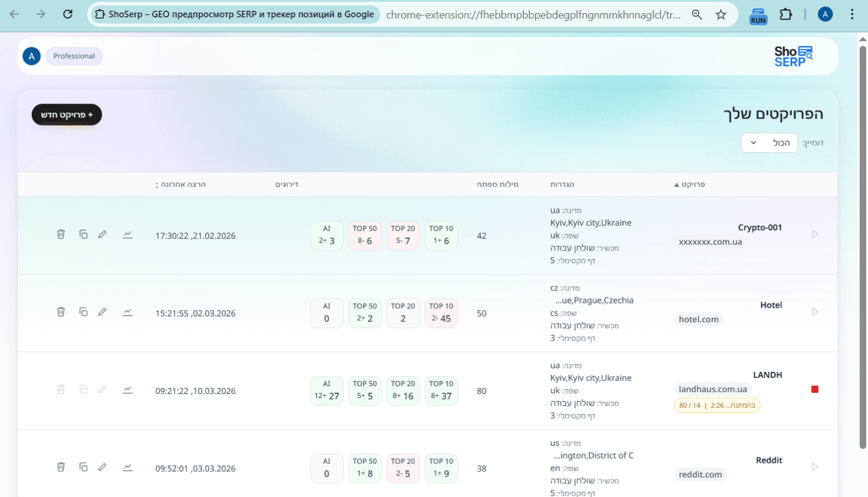Viewport: 868px width, 497px height.
Task: Focus the chrome-extension URL address bar
Action: click(x=533, y=15)
